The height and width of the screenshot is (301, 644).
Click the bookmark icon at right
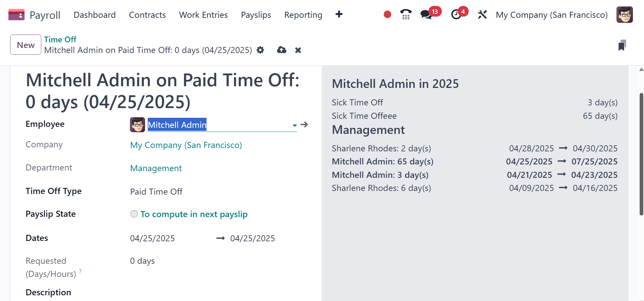[x=622, y=45]
